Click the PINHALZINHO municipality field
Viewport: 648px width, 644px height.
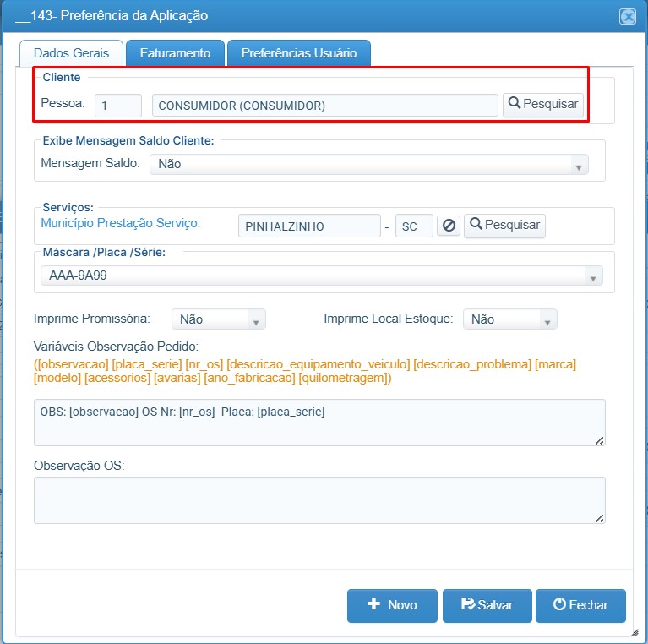[309, 226]
